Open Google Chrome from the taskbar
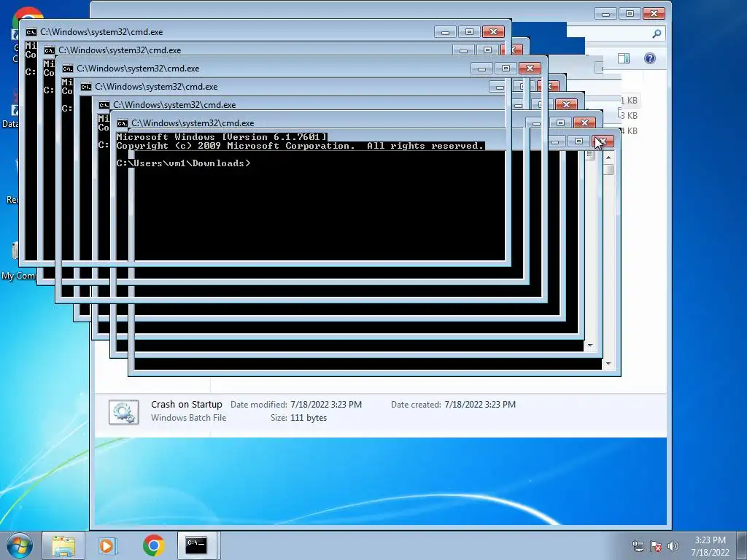Screen dimensions: 747x560 point(153,545)
